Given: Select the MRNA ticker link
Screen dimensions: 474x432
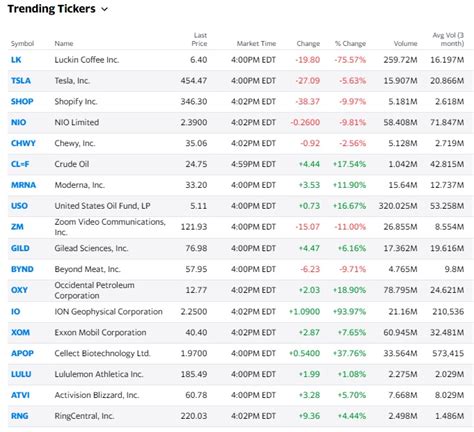Looking at the screenshot, I should (x=23, y=185).
